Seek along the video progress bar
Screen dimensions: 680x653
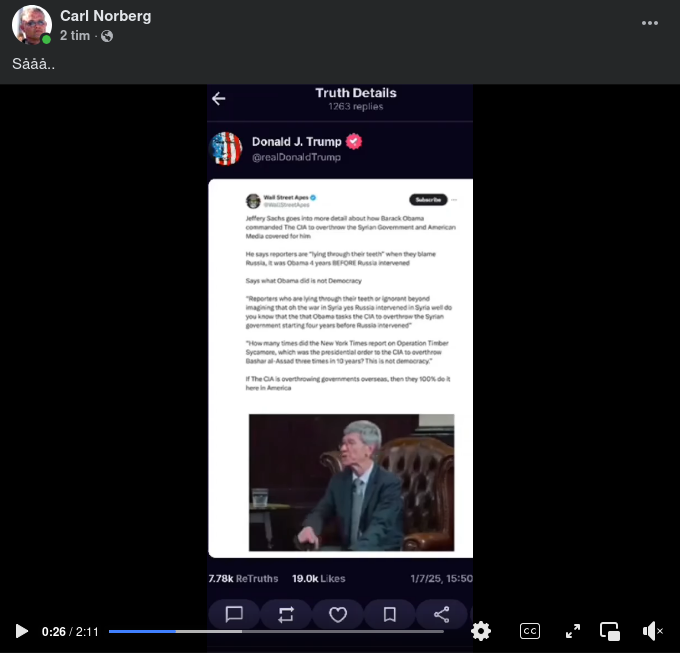pyautogui.click(x=276, y=631)
